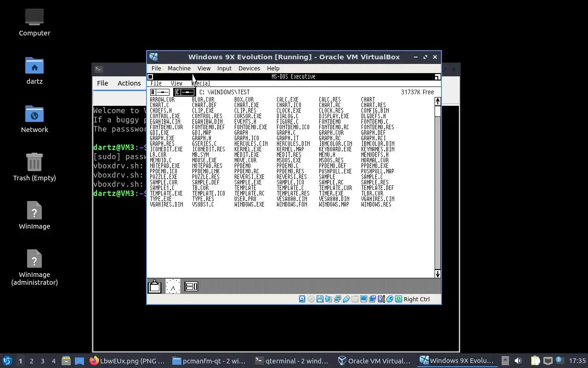The image size is (588, 368).
Task: Click the VirtualBox shared folders indicator
Action: point(355,299)
